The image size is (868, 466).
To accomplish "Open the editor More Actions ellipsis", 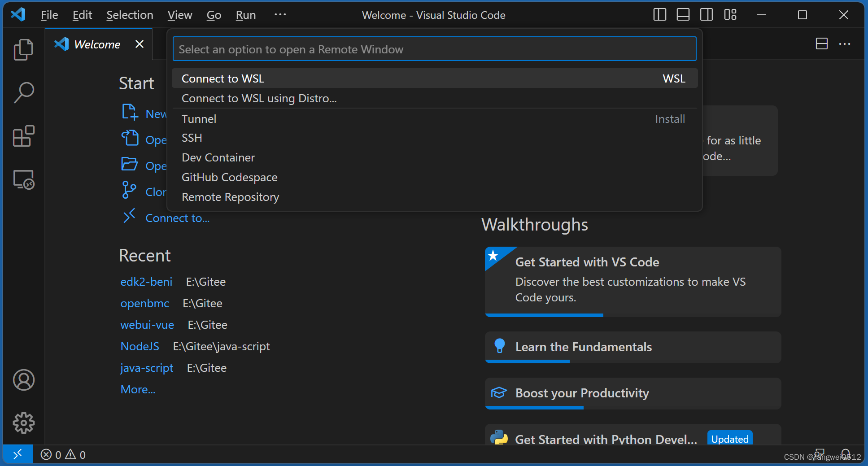I will (845, 44).
